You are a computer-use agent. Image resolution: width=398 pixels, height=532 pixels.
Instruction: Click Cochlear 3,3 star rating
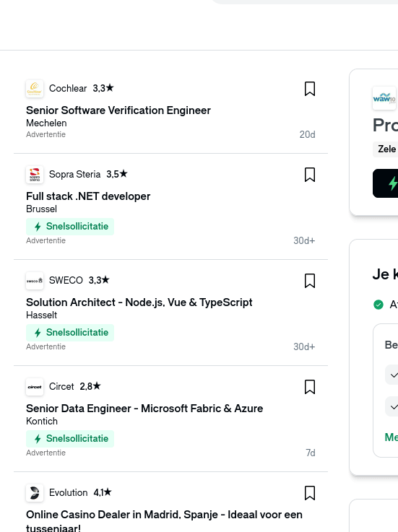tap(103, 88)
